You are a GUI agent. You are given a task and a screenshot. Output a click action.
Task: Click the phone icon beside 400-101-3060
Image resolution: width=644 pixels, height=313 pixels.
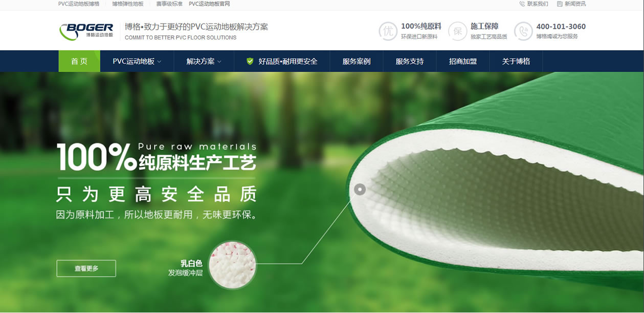(x=523, y=31)
